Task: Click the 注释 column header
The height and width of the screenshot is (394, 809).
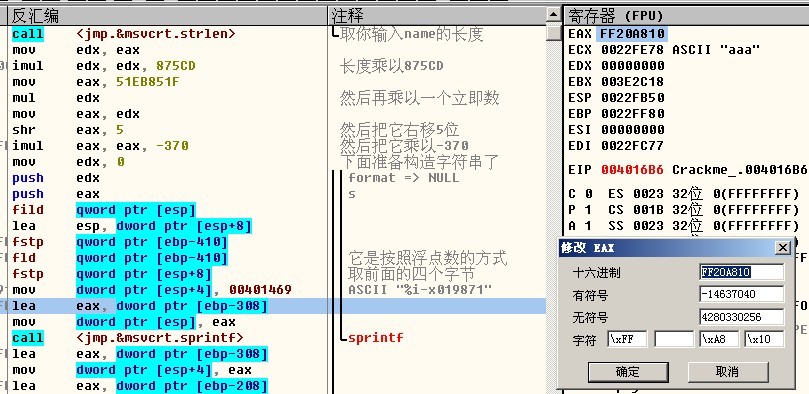Action: pyautogui.click(x=438, y=15)
